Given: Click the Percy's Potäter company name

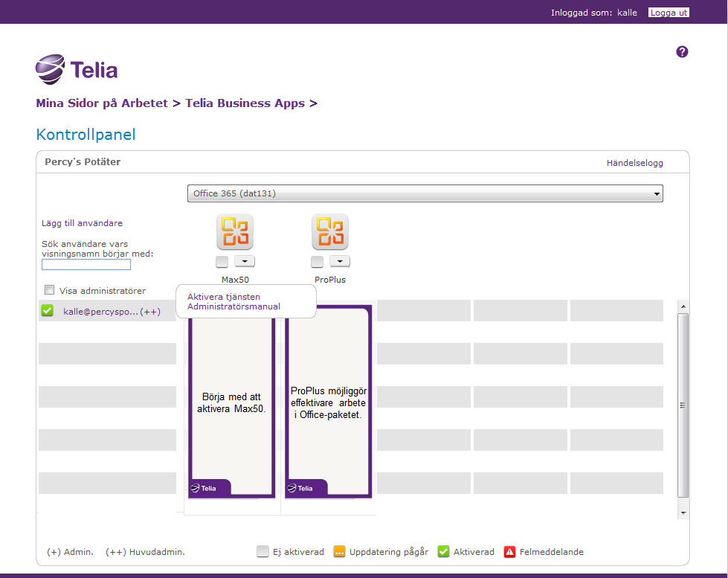Looking at the screenshot, I should 83,161.
